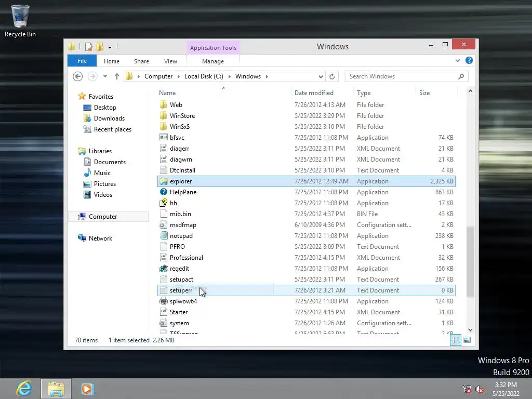Screen dimensions: 532x399
Task: Click Computer in the address bar path
Action: pos(158,76)
